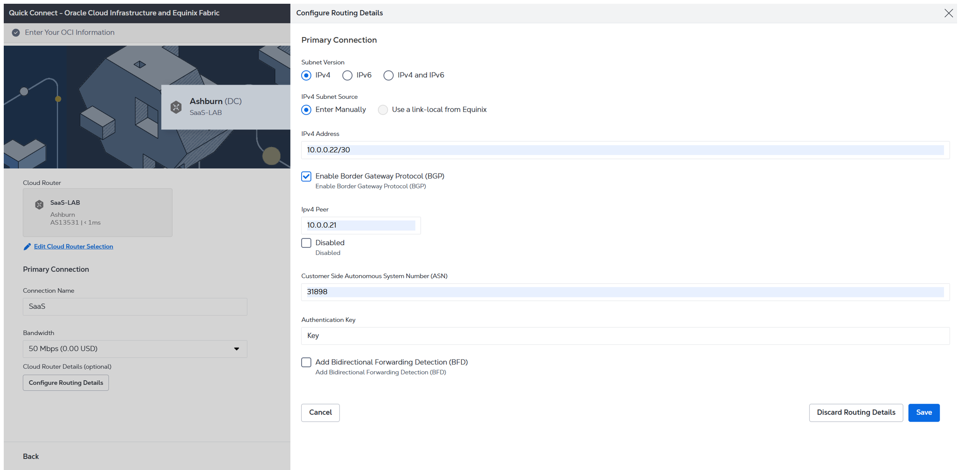980x470 pixels.
Task: Open the Bandwidth dropdown
Action: pyautogui.click(x=135, y=349)
